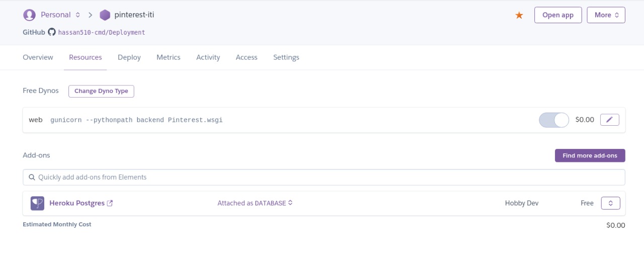Click the Free price for Heroku Postgres

587,203
